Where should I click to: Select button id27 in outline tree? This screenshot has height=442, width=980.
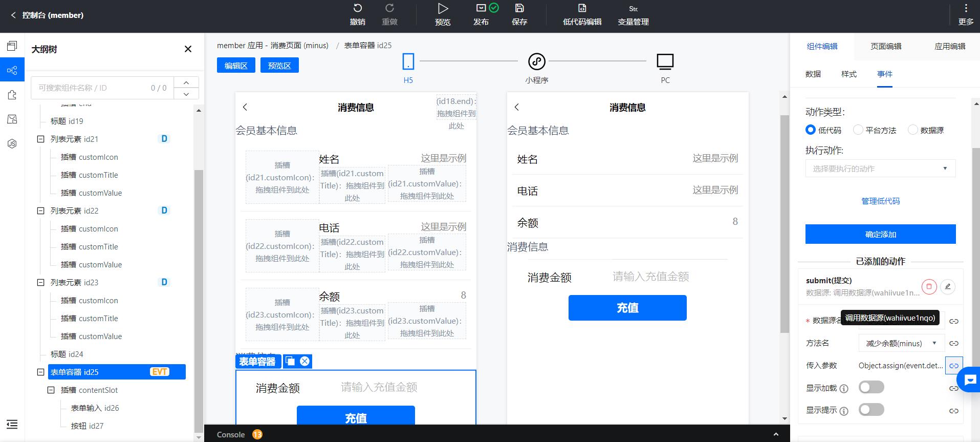click(87, 426)
